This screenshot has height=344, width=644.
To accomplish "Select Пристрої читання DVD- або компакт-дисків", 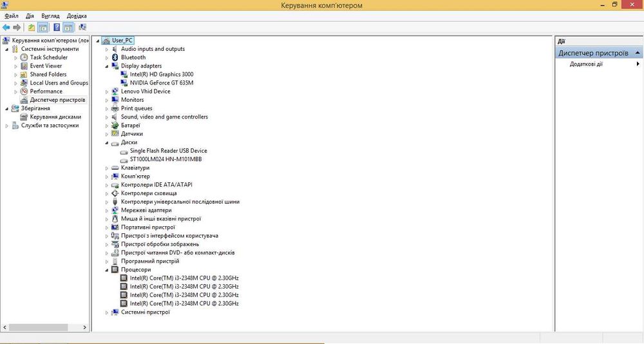I will (178, 253).
